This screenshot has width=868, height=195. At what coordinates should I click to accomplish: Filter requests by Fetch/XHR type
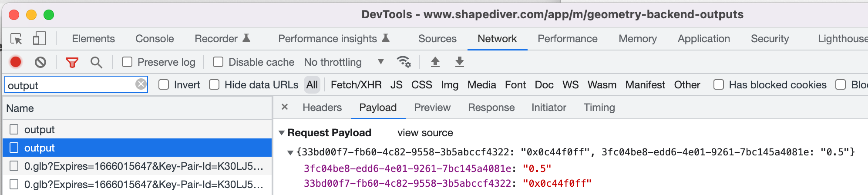point(356,85)
